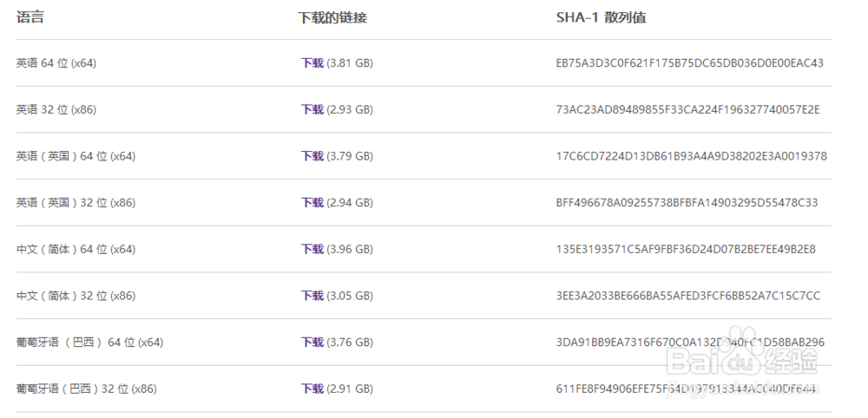This screenshot has height=418, width=868.
Task: Click the 下载 link for 英语 32 位 (x86)
Action: pyautogui.click(x=312, y=109)
